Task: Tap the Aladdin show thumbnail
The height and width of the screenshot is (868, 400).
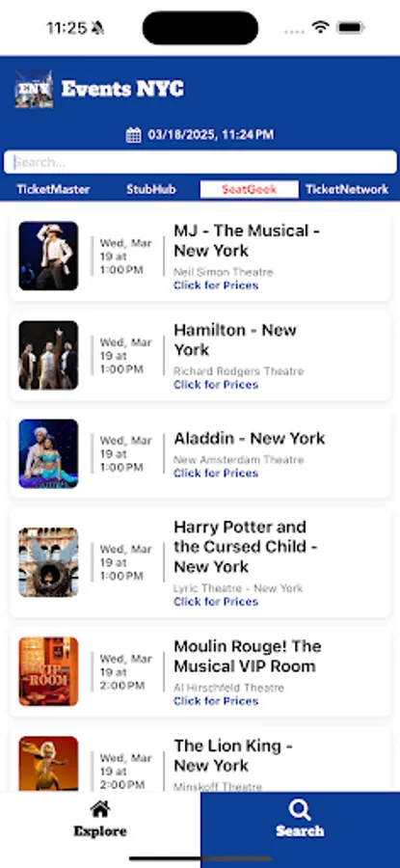Action: [x=48, y=453]
